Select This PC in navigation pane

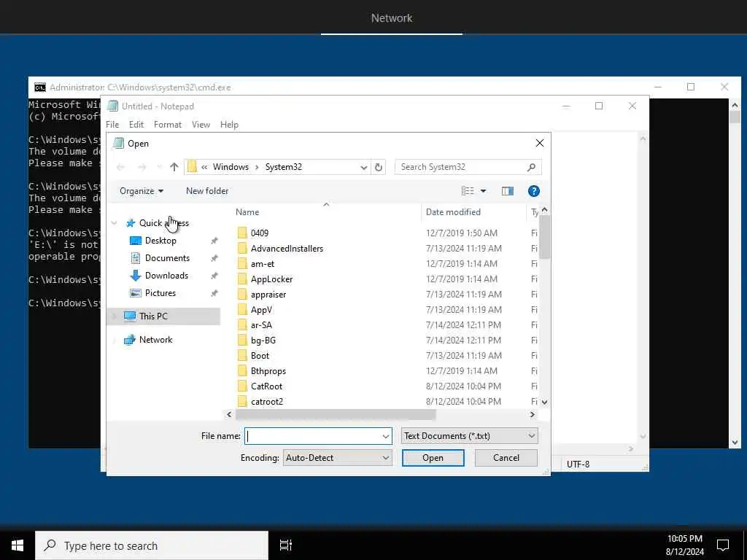[153, 316]
